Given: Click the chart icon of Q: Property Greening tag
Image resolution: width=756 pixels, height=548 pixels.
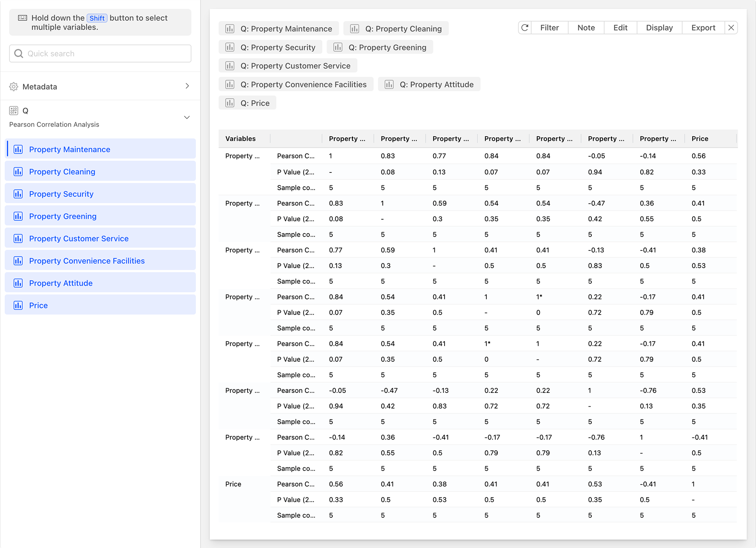Looking at the screenshot, I should 338,47.
